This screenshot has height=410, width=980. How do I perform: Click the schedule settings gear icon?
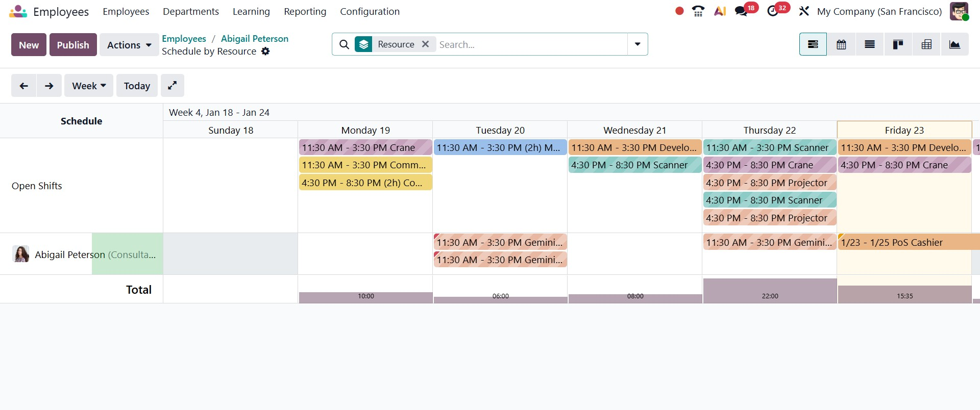265,52
